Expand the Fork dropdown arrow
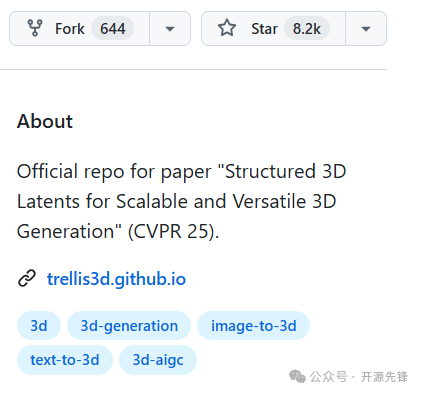The height and width of the screenshot is (394, 422). tap(170, 29)
